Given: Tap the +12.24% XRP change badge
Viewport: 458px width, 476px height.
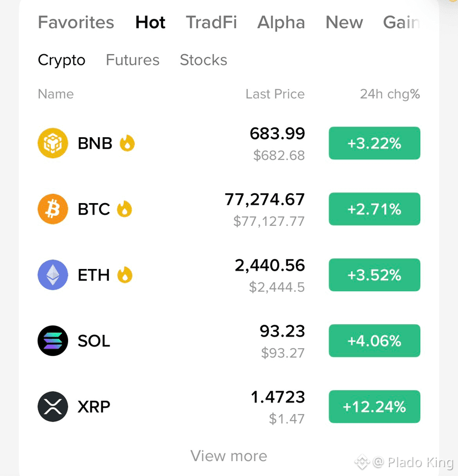Looking at the screenshot, I should pyautogui.click(x=374, y=406).
